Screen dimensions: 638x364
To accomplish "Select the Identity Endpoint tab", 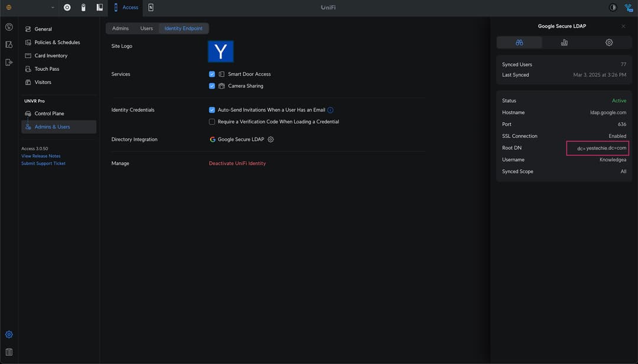I will [184, 28].
